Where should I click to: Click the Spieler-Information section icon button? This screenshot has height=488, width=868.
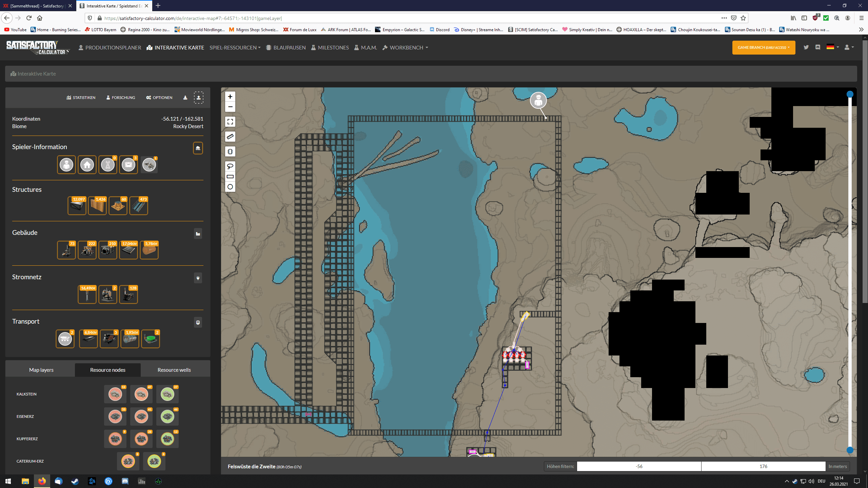tap(198, 148)
